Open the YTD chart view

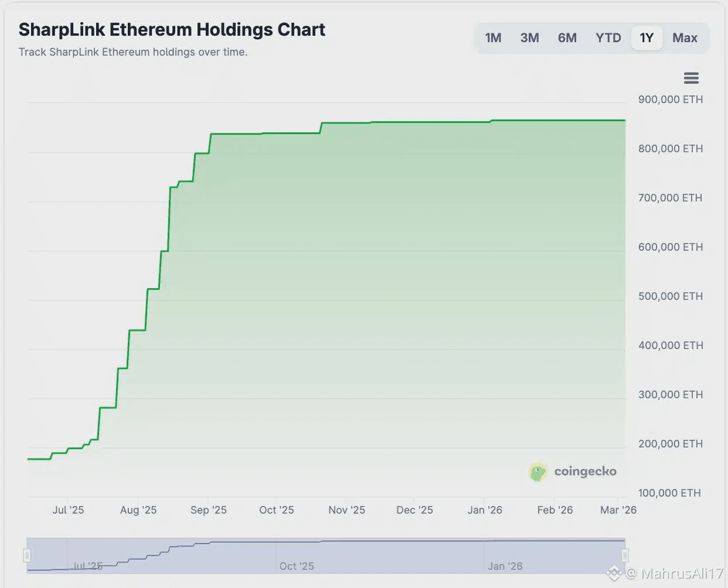point(608,37)
